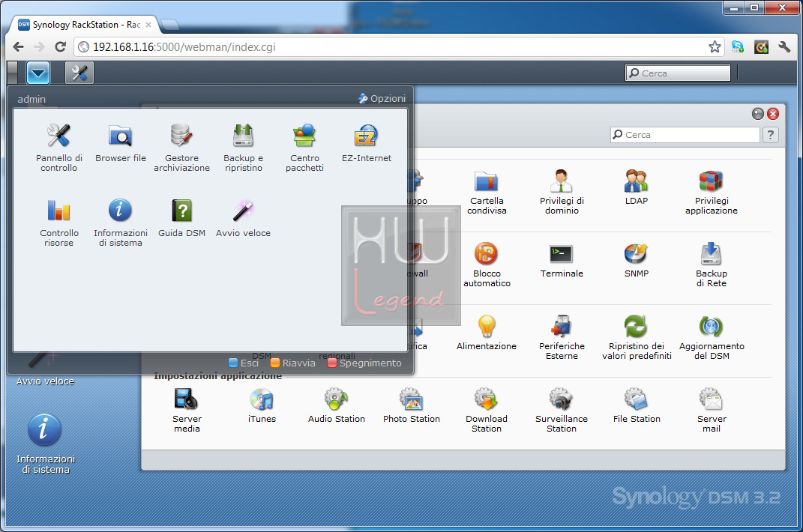Viewport: 803px width, 532px height.
Task: Click Esci to log out
Action: pos(244,363)
